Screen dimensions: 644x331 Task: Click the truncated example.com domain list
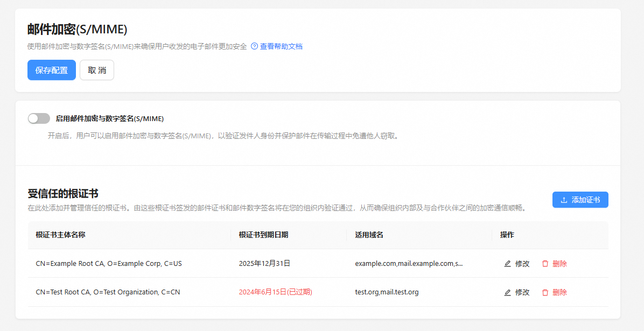point(409,264)
